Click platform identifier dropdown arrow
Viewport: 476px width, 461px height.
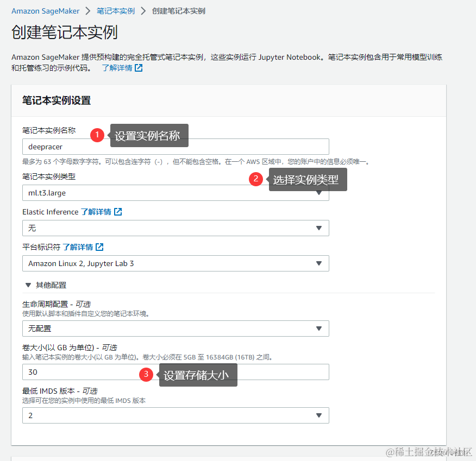click(x=319, y=263)
